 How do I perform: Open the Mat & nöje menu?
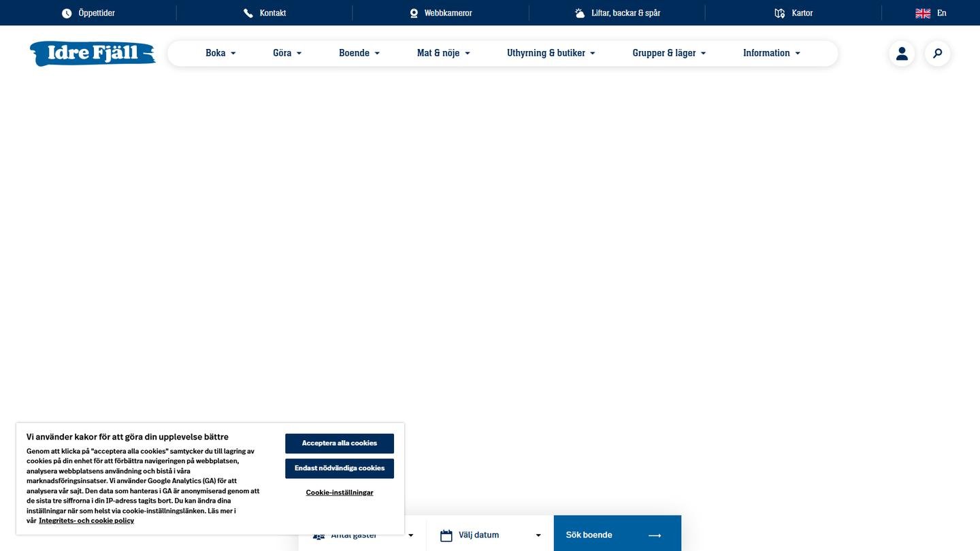point(443,53)
